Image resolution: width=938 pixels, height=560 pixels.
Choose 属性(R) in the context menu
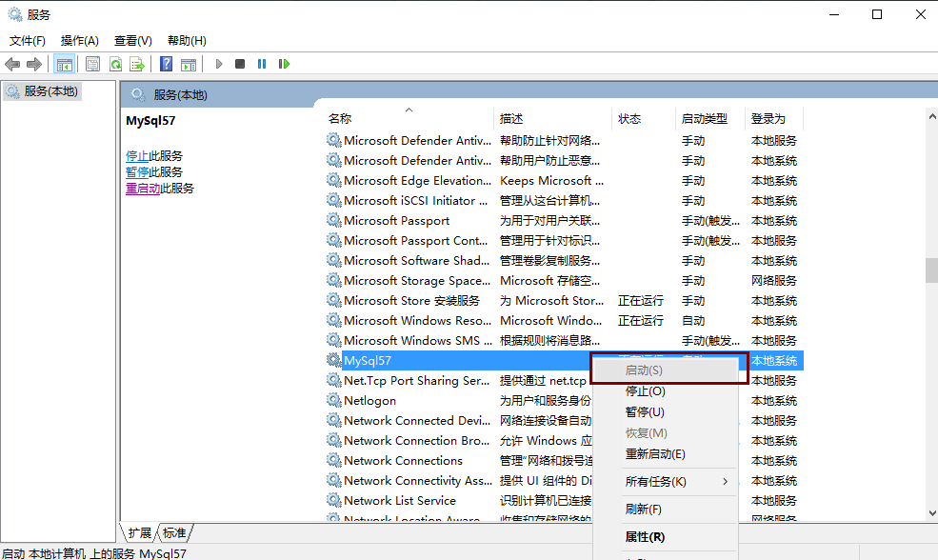pos(664,537)
